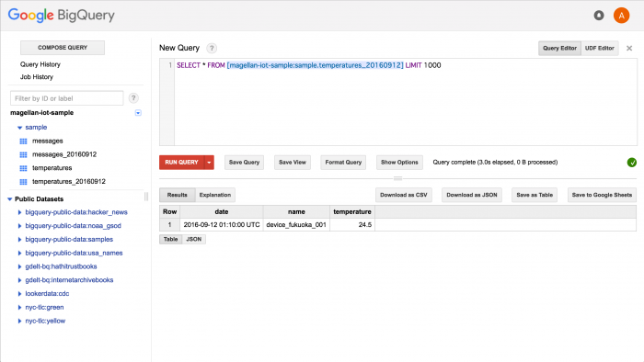Click inside the SQL query editor text
Image resolution: width=644 pixels, height=362 pixels.
point(308,65)
